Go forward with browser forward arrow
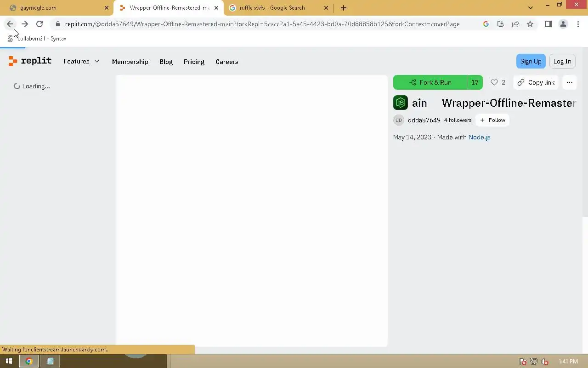 pyautogui.click(x=25, y=24)
